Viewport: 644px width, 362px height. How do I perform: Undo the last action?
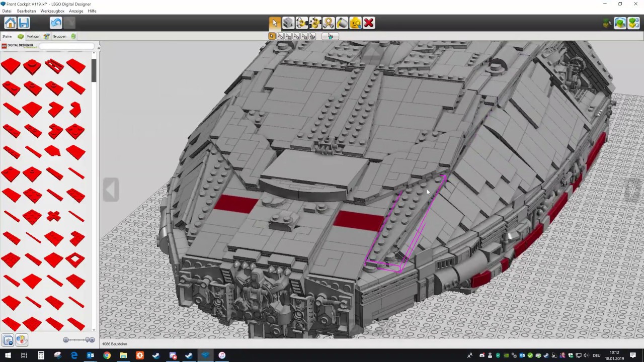click(56, 23)
